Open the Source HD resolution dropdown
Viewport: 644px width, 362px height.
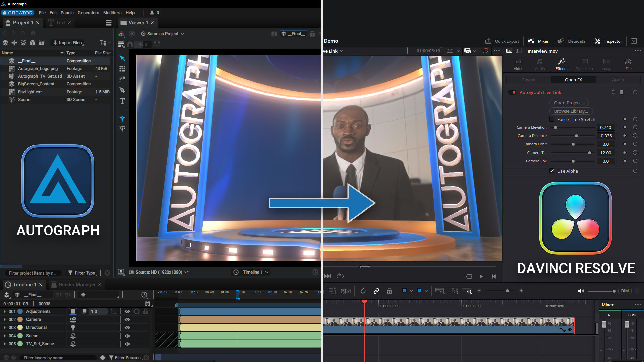point(159,272)
